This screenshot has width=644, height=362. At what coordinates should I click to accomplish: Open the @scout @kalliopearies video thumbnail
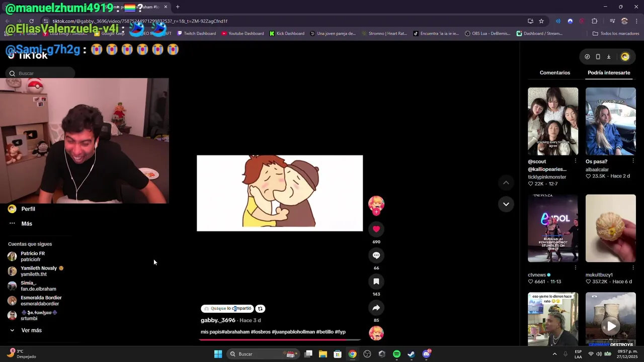(x=553, y=121)
